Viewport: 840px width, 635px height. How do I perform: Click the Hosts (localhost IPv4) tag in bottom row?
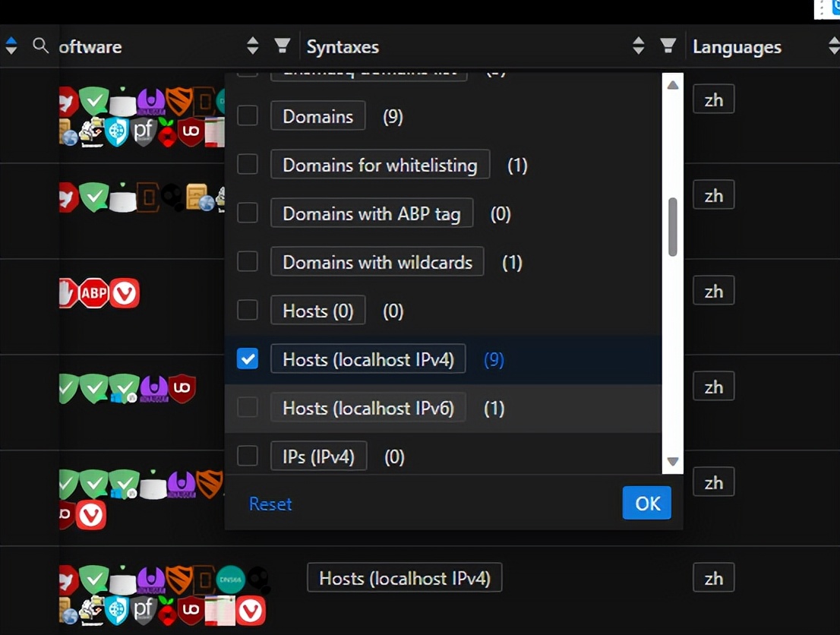pos(404,578)
